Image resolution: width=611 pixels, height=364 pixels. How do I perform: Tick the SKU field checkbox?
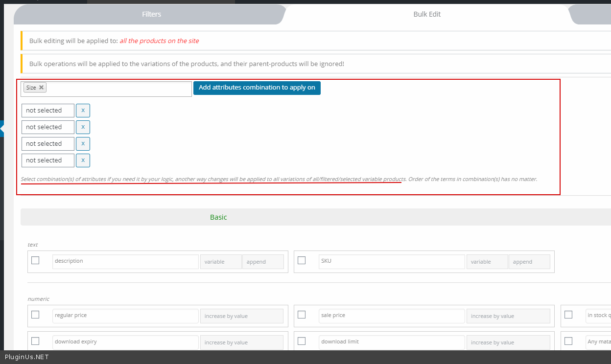point(302,260)
